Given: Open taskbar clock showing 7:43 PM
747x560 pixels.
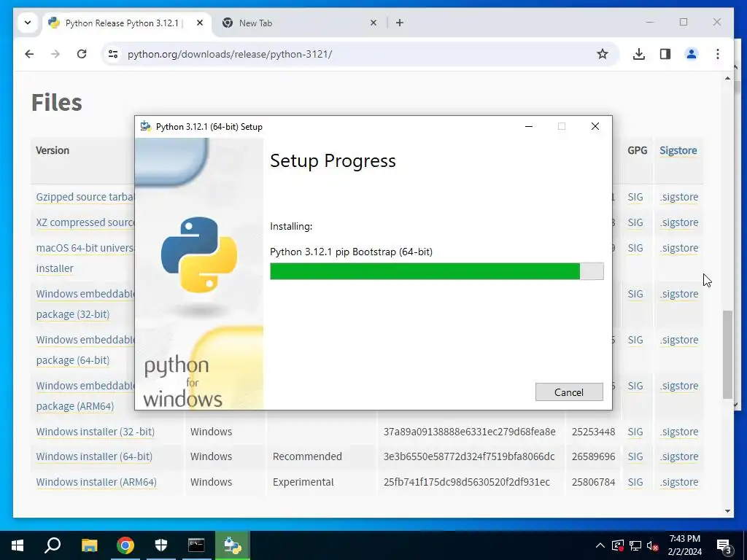Looking at the screenshot, I should tap(684, 545).
